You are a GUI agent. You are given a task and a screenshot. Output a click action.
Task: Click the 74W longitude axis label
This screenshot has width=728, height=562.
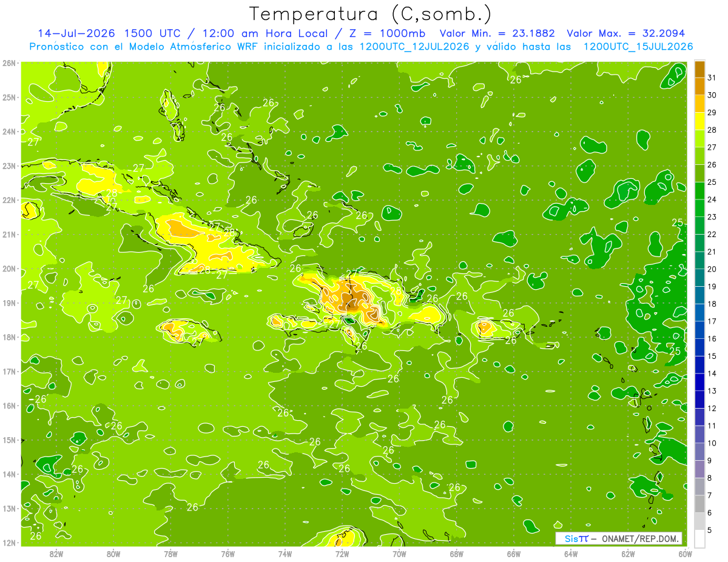click(x=285, y=554)
